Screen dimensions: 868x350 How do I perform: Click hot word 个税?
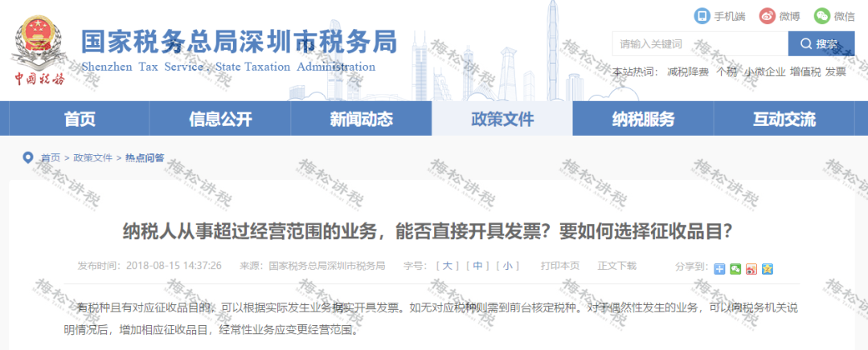[727, 72]
